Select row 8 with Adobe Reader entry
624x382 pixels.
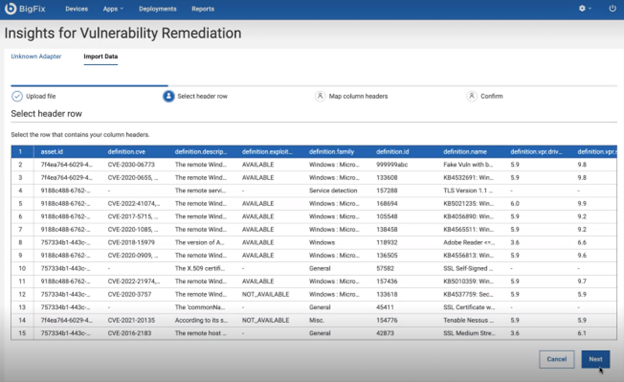point(314,242)
